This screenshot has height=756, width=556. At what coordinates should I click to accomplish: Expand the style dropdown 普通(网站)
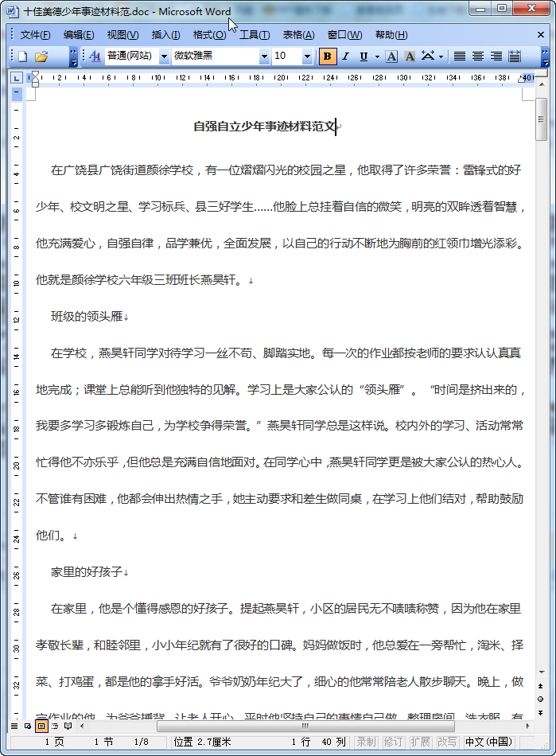[x=165, y=57]
